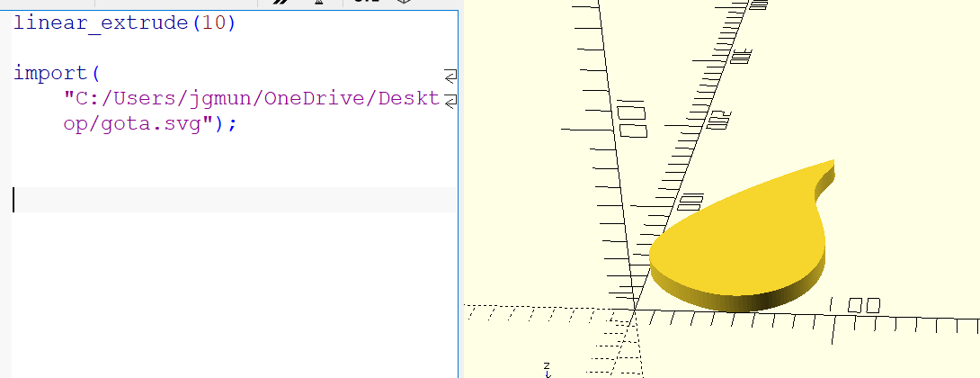Expand the toolbar overflow chevron
The image size is (980, 378).
[281, 3]
